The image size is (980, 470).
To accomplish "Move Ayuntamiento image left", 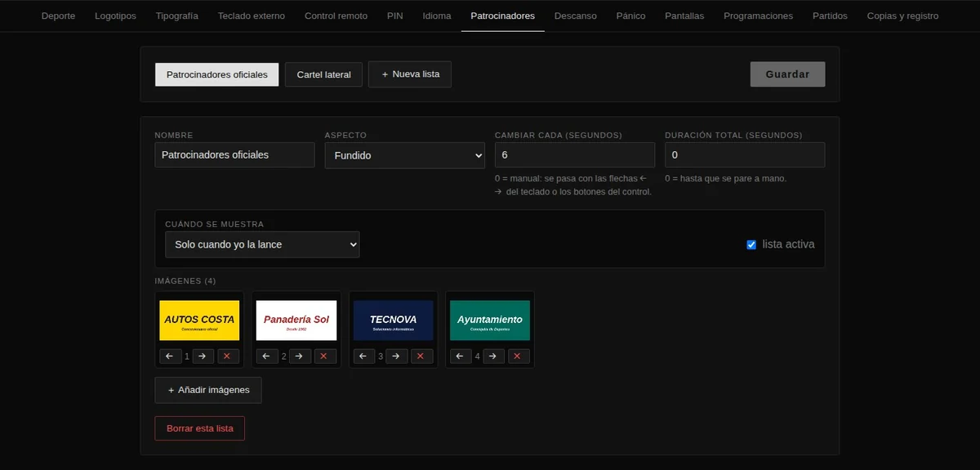I will (x=461, y=356).
